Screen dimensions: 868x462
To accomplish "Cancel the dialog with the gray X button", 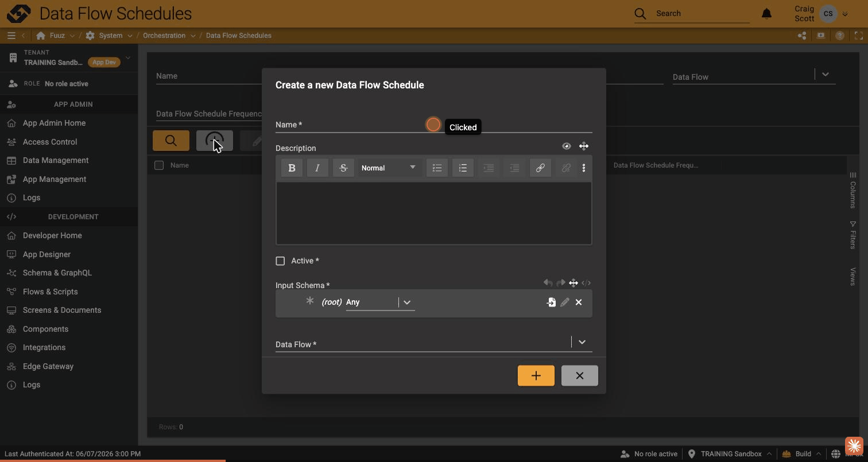I will pos(580,376).
